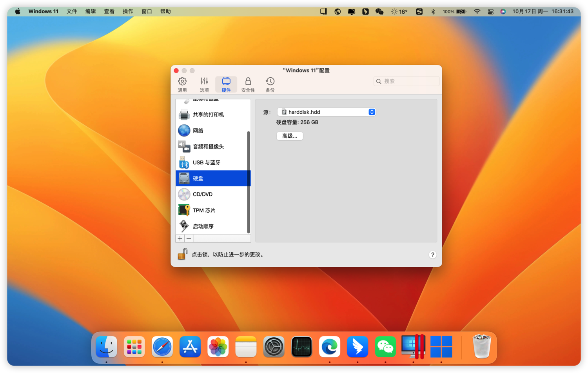Open Photos from the Dock
This screenshot has height=373, width=588.
[218, 347]
